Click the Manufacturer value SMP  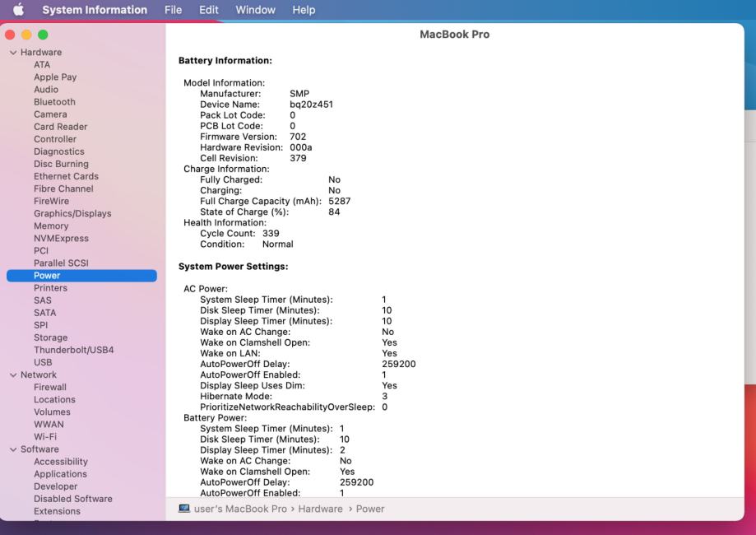299,94
